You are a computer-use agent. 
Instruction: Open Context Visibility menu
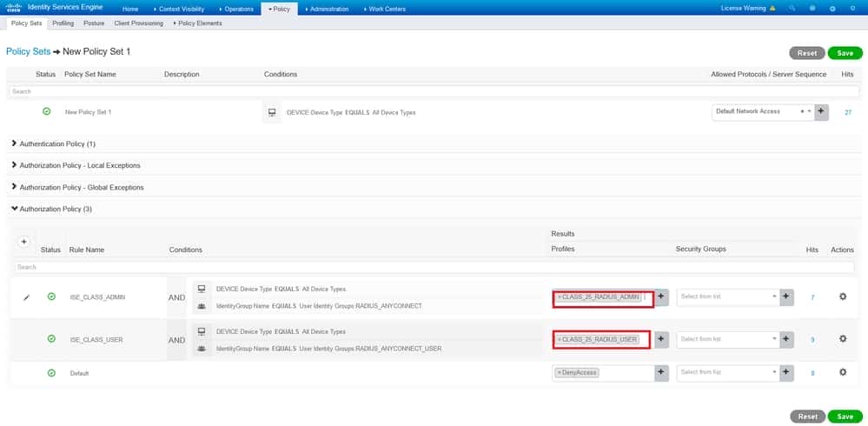pyautogui.click(x=179, y=9)
